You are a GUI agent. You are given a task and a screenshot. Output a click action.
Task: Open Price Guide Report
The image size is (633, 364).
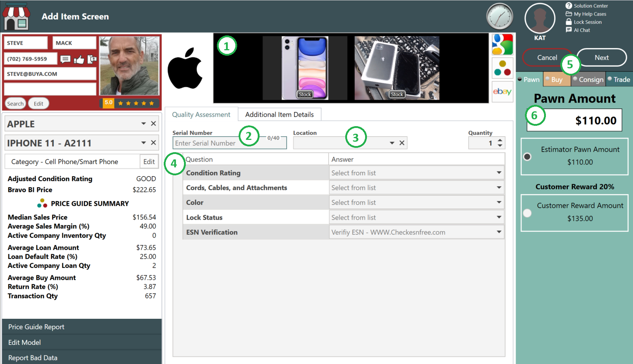(x=82, y=327)
